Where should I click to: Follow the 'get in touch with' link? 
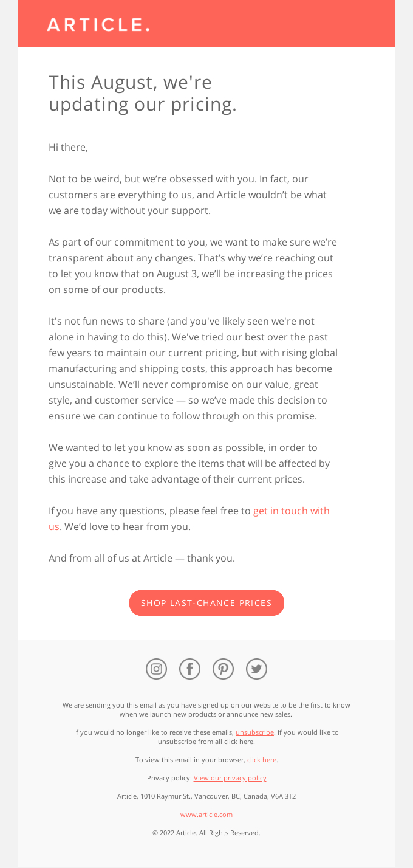point(292,511)
